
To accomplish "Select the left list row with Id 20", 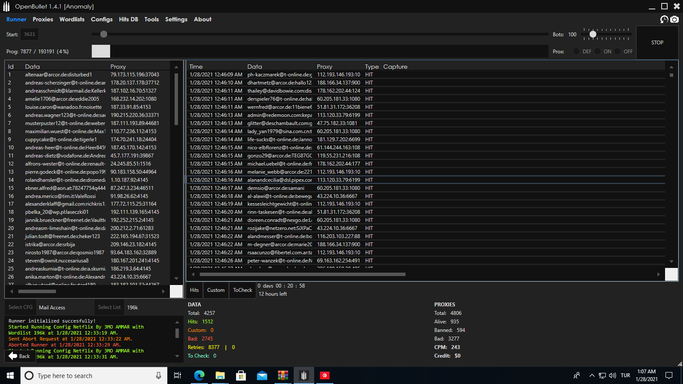I will pyautogui.click(x=89, y=228).
